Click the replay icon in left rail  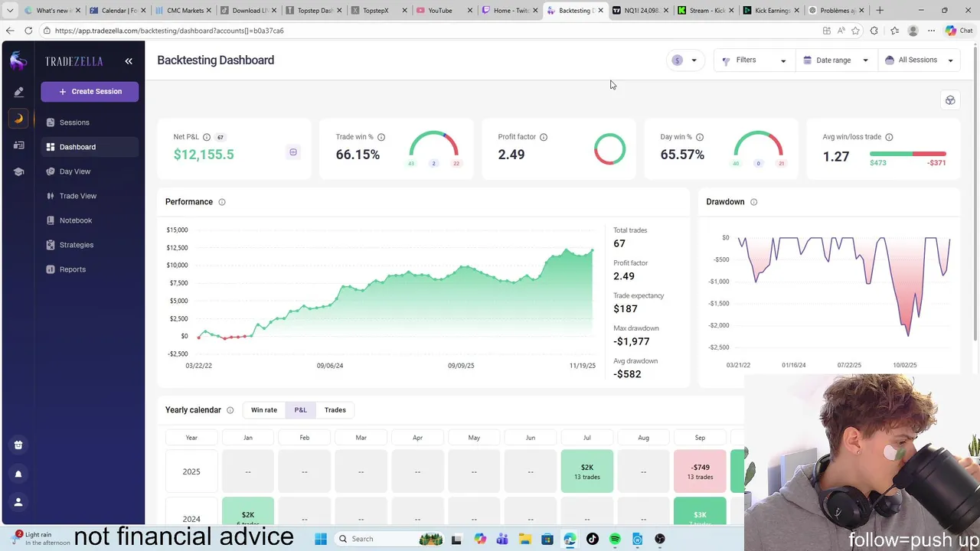[18, 145]
